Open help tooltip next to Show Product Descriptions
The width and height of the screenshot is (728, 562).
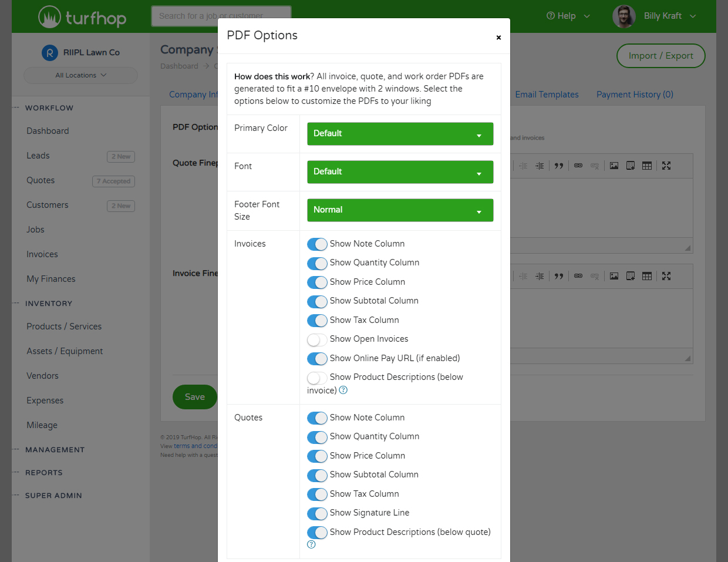click(343, 390)
